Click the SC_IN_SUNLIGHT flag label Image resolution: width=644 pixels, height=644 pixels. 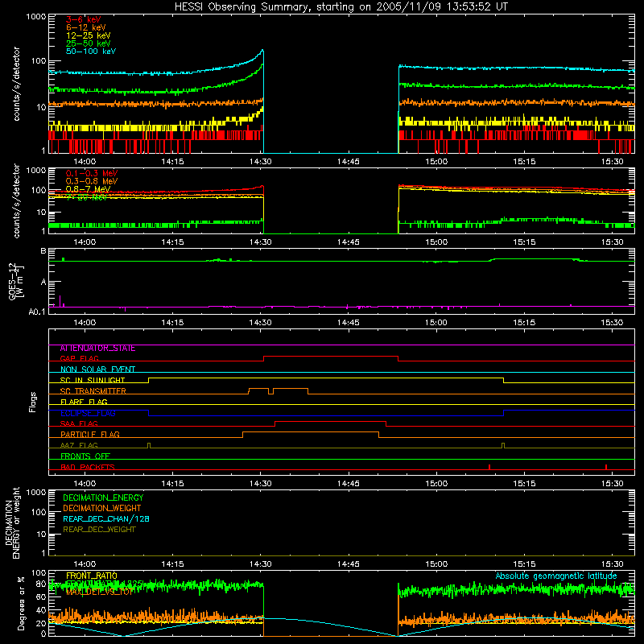[93, 380]
